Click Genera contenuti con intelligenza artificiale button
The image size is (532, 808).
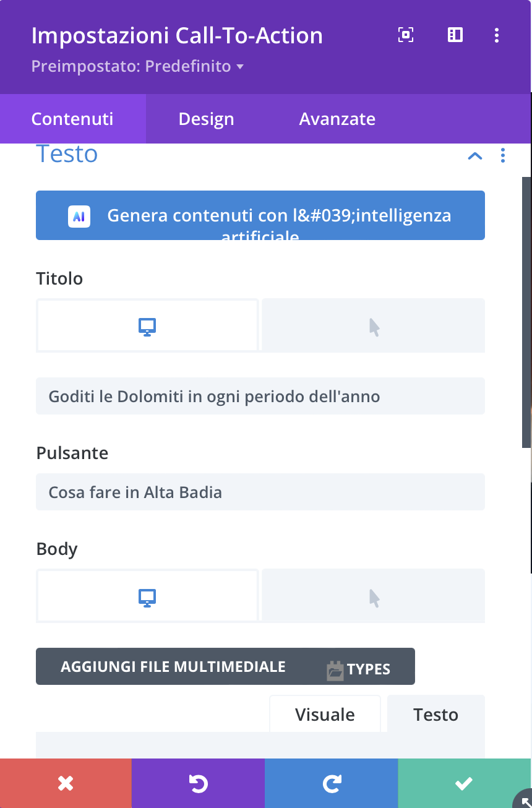tap(260, 215)
